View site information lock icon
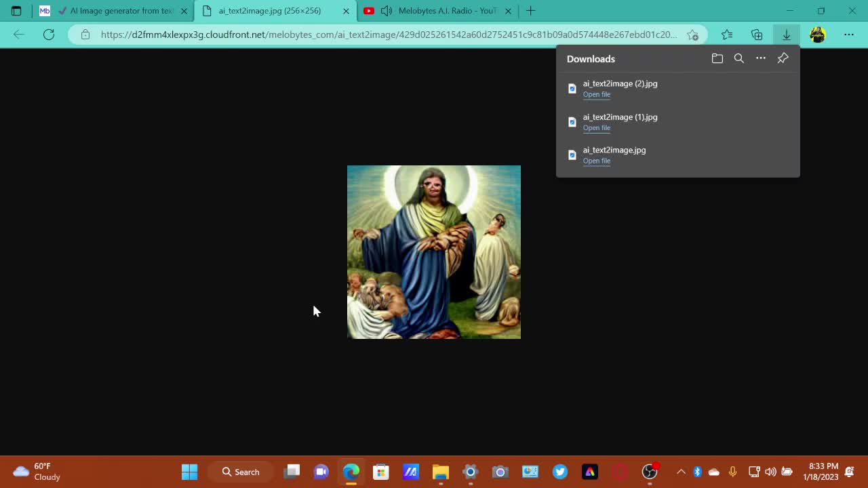This screenshot has width=868, height=488. click(85, 35)
